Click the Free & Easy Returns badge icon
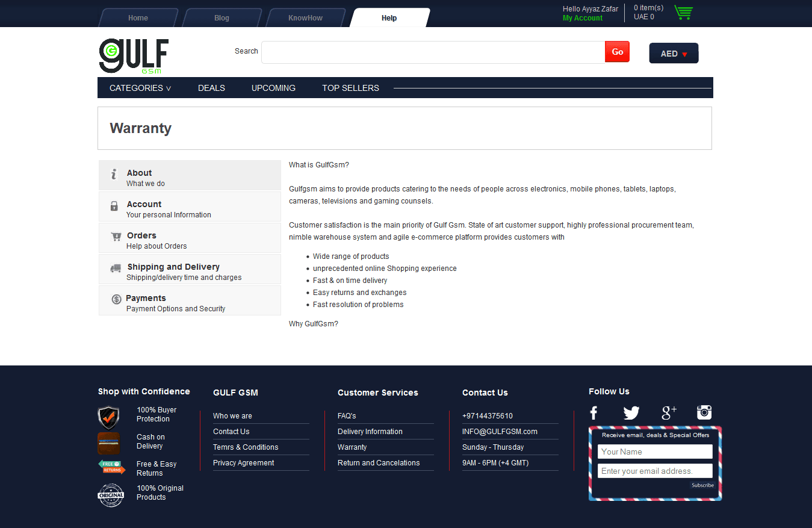The height and width of the screenshot is (528, 812). coord(112,467)
